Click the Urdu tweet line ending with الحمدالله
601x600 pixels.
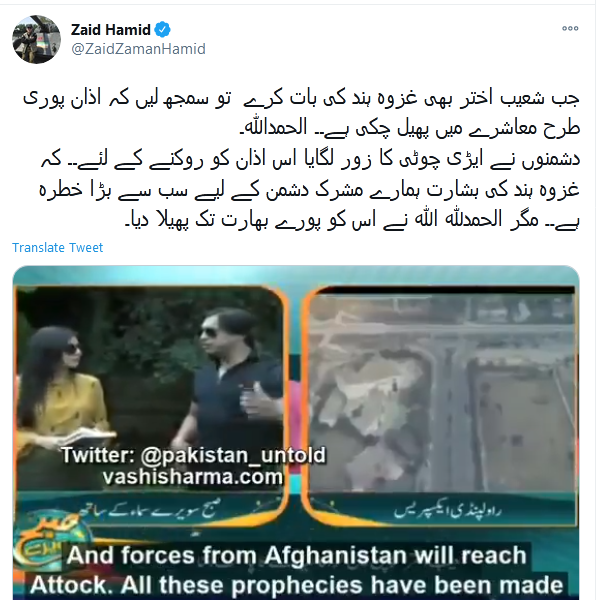point(409,128)
